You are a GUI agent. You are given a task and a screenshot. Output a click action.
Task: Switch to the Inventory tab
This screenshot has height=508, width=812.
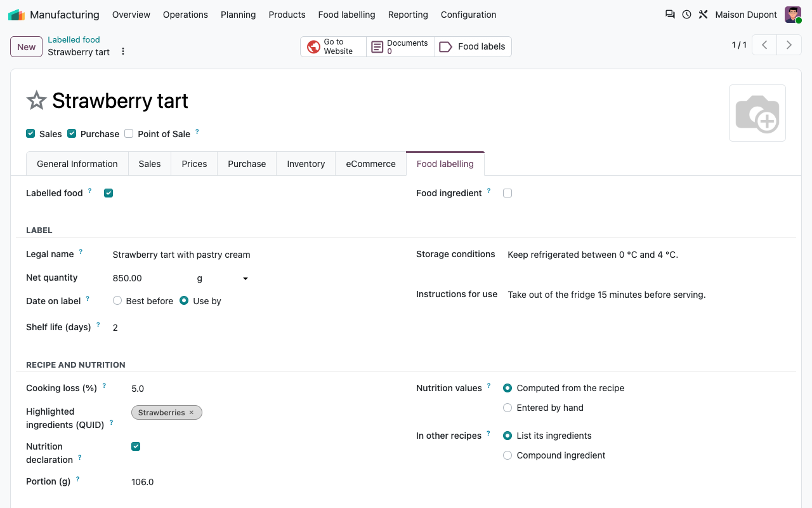(306, 164)
